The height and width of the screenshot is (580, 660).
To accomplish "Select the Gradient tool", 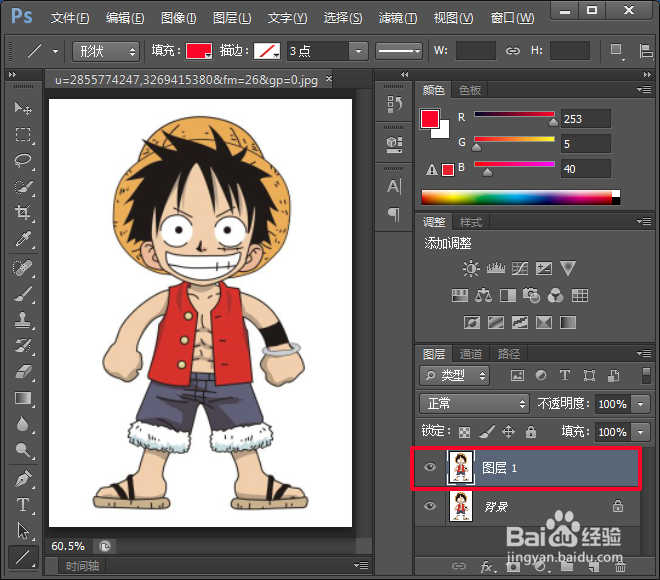I will 23,398.
